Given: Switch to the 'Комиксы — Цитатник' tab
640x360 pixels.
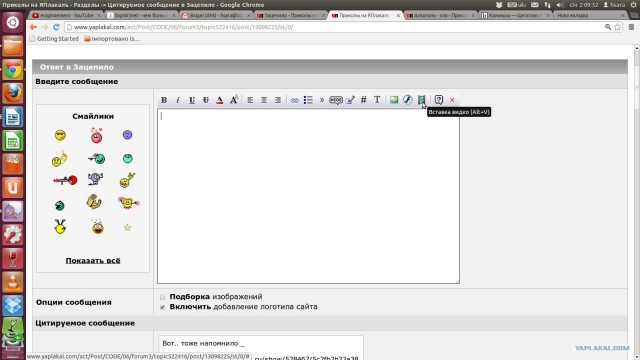Looking at the screenshot, I should click(x=516, y=15).
